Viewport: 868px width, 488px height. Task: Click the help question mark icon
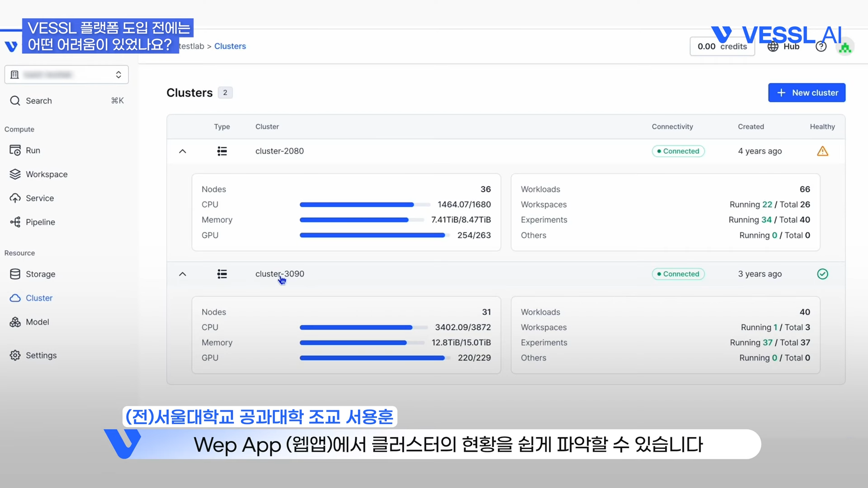point(821,46)
